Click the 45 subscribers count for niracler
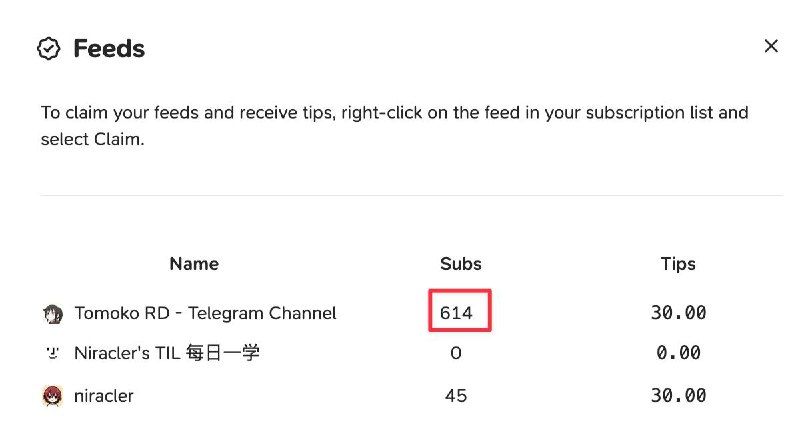 (x=456, y=396)
